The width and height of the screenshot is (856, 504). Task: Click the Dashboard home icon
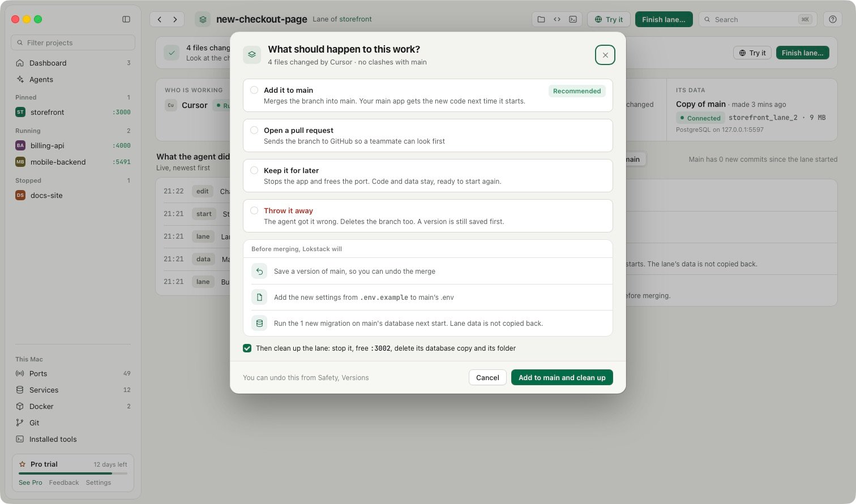(20, 63)
